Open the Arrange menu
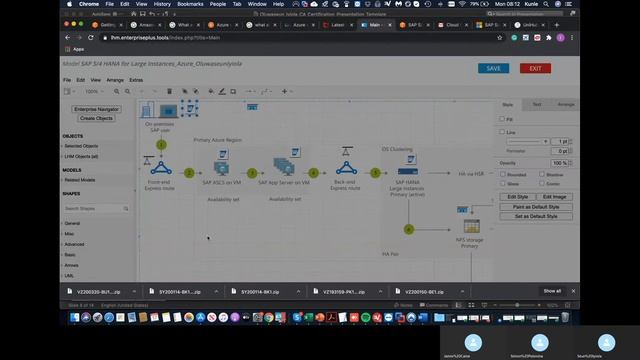The image size is (640, 360). [x=115, y=80]
